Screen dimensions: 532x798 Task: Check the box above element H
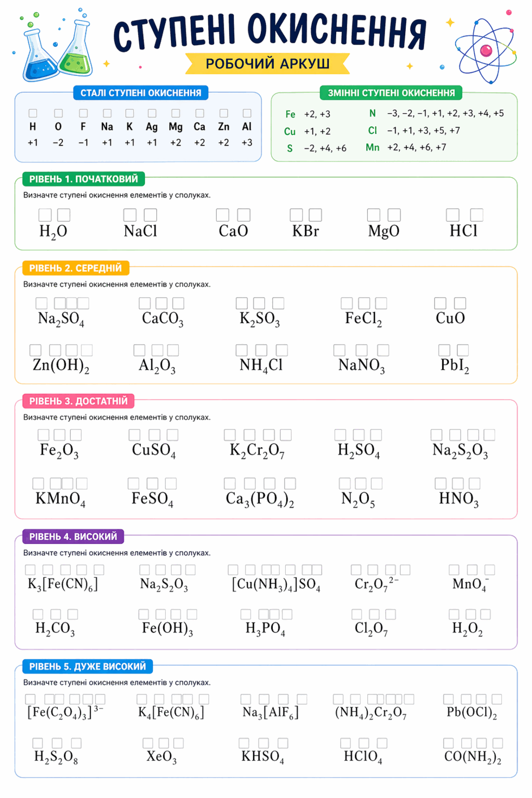[x=33, y=113]
